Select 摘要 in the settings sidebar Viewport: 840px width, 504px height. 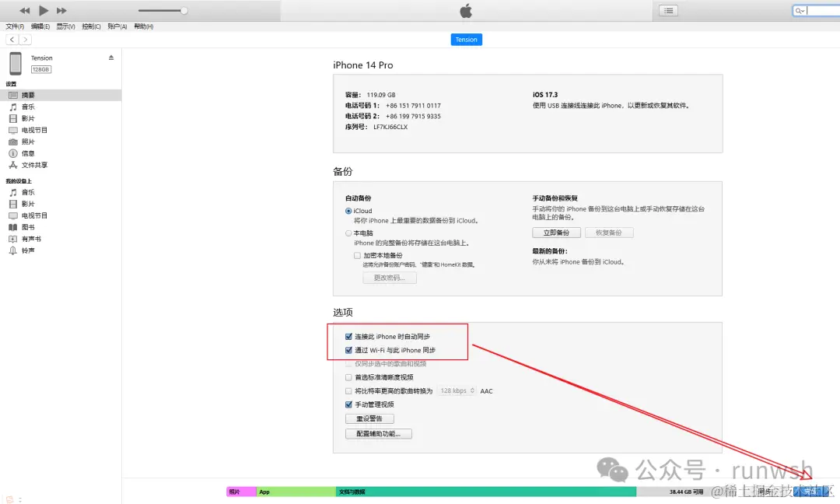click(61, 95)
